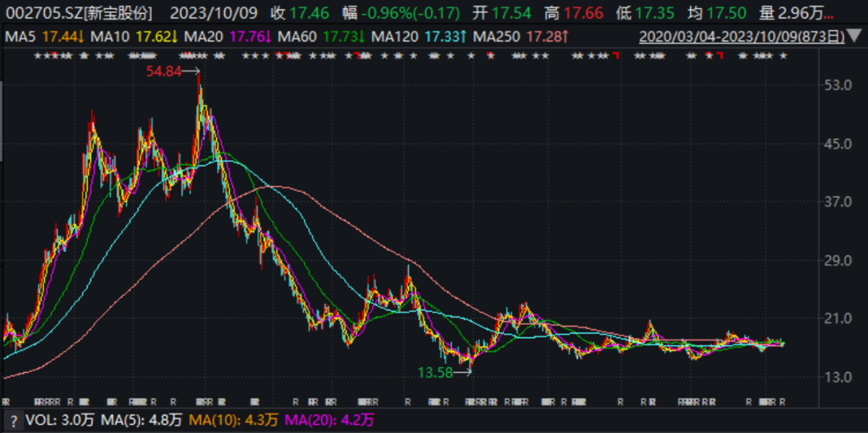
Task: Click the 53.0 price axis label
Action: click(837, 85)
